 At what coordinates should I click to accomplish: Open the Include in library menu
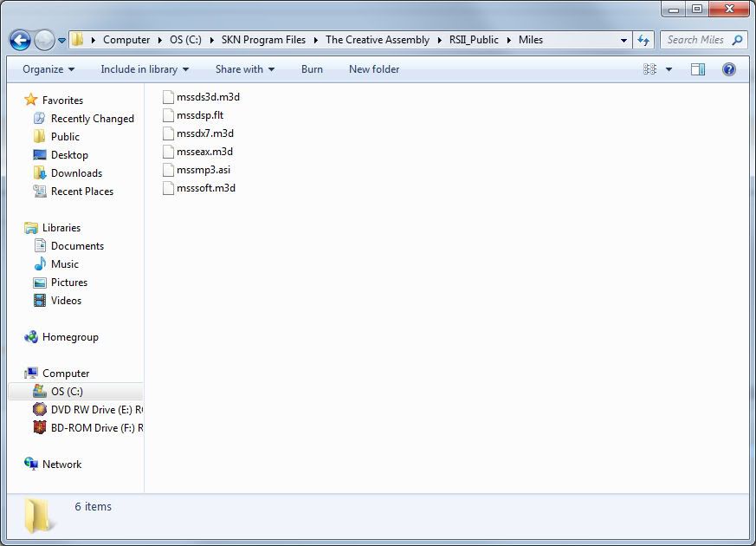click(144, 69)
